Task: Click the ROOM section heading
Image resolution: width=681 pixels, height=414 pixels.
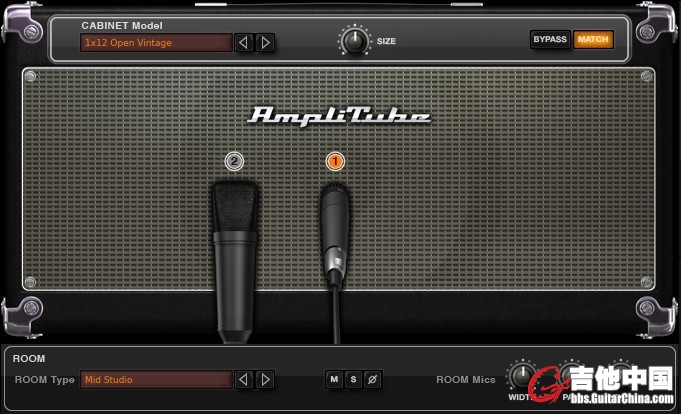Action: click(x=29, y=358)
